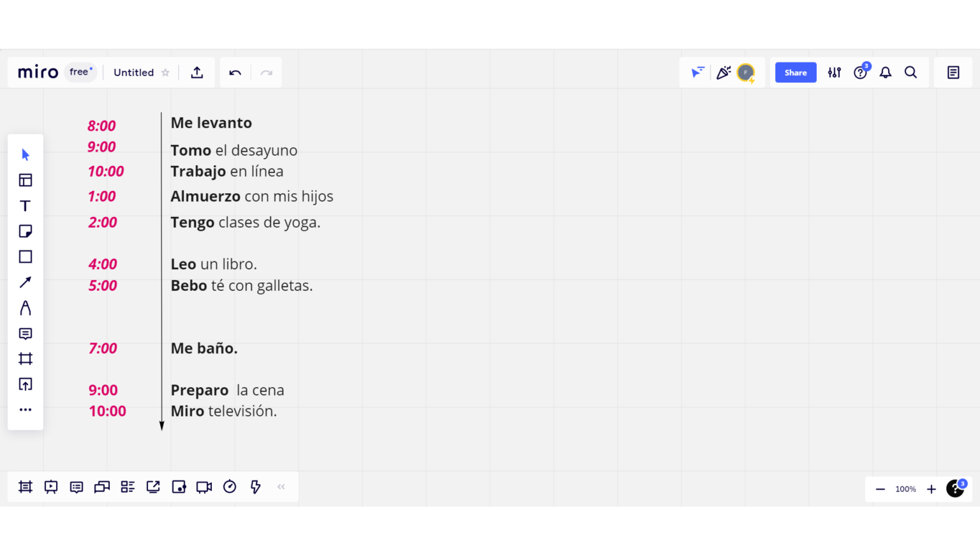Click the Share button

point(795,72)
